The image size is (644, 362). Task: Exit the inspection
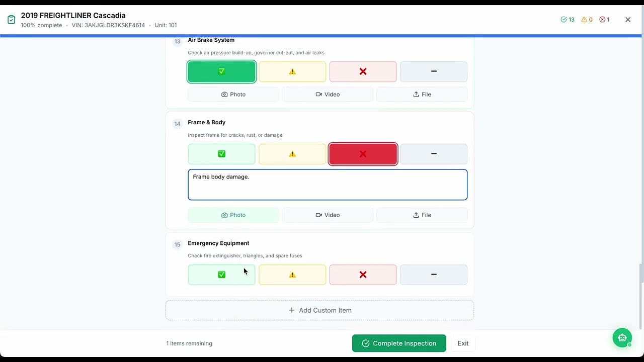click(x=463, y=343)
